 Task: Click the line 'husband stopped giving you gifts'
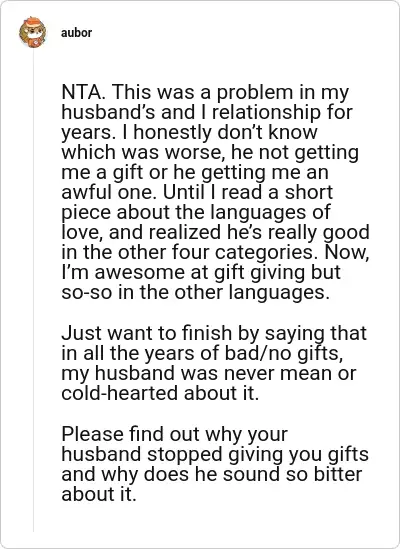pos(215,454)
